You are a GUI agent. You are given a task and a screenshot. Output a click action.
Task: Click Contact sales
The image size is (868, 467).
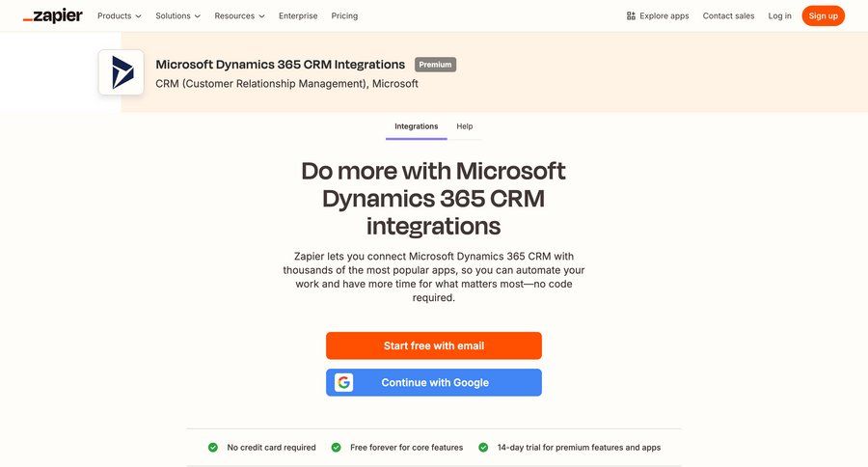(x=728, y=16)
